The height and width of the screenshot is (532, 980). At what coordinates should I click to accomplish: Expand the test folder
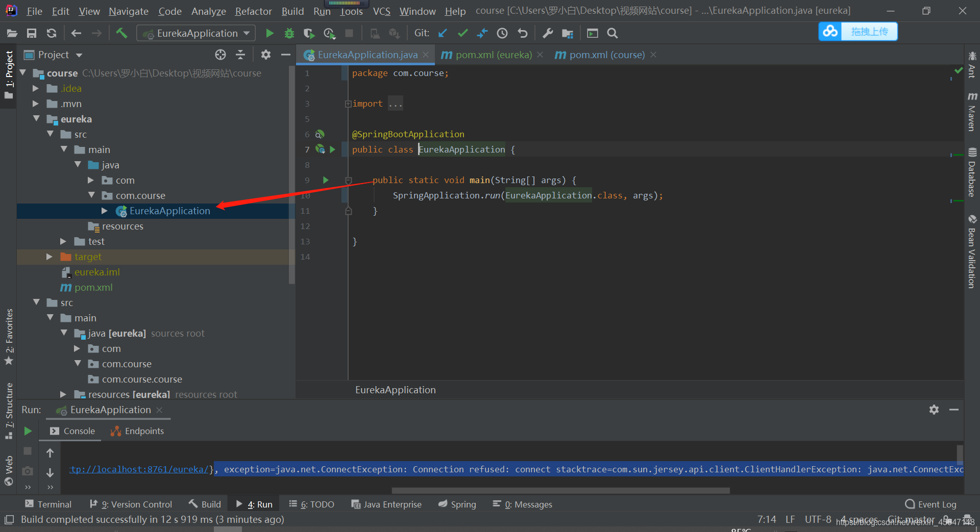(x=63, y=241)
